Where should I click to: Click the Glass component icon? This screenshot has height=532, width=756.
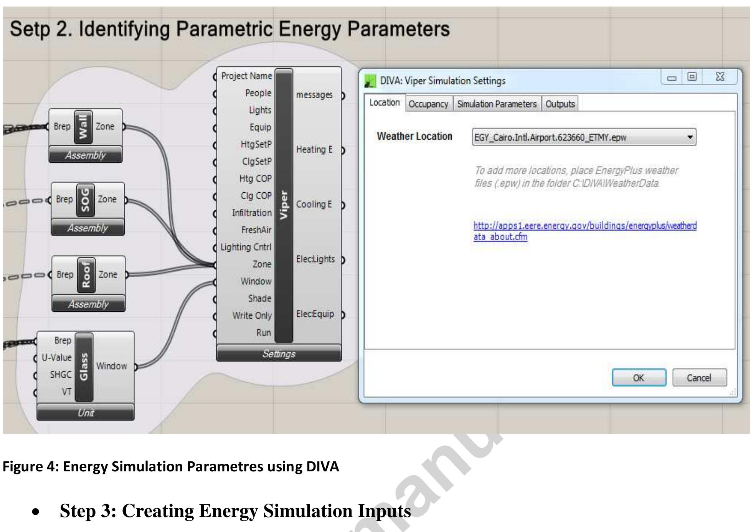pos(84,367)
